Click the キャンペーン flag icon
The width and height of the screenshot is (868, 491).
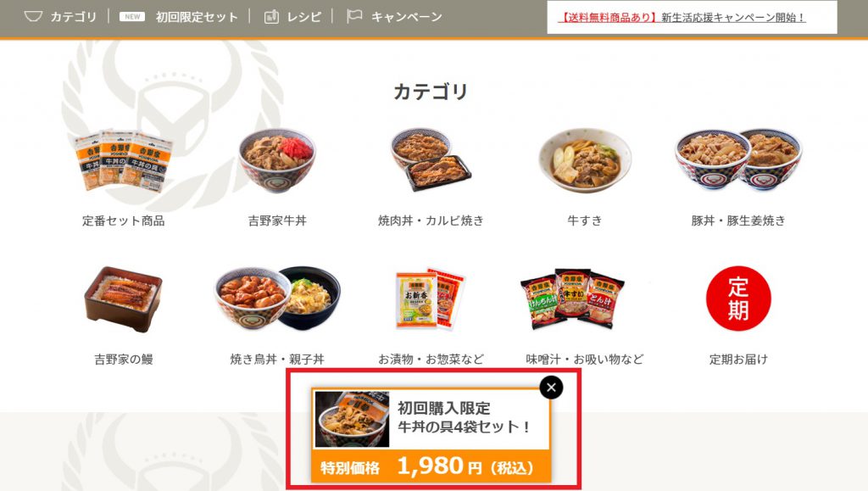[x=354, y=16]
